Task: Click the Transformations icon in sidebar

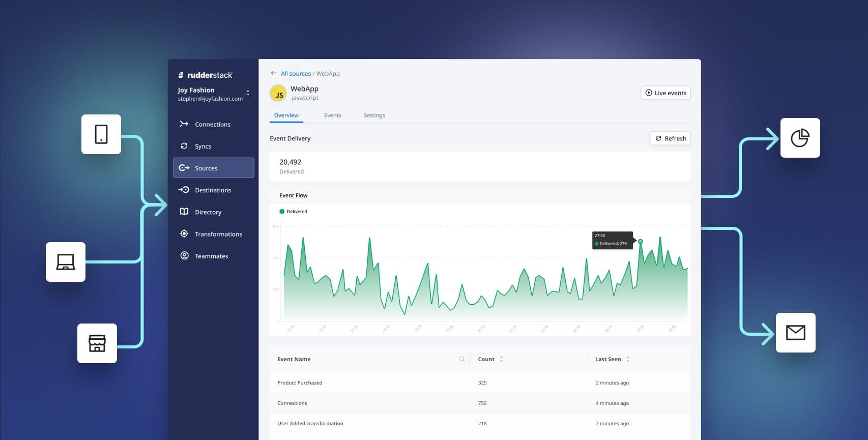Action: (184, 234)
